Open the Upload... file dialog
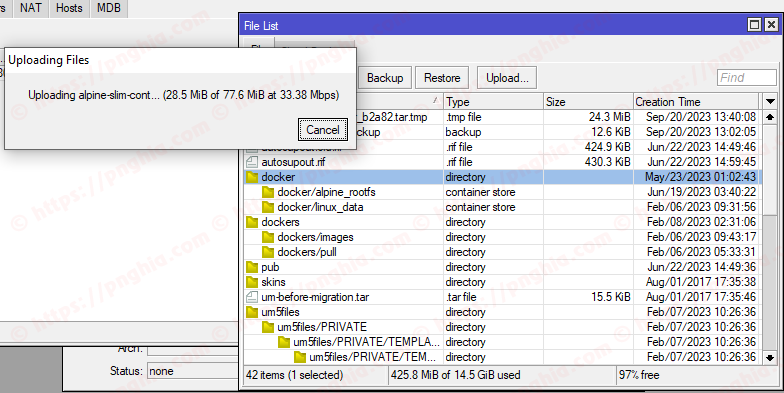This screenshot has height=393, width=784. pyautogui.click(x=507, y=78)
